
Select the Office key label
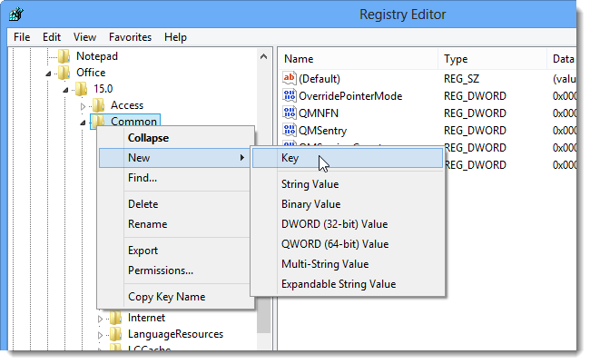91,73
